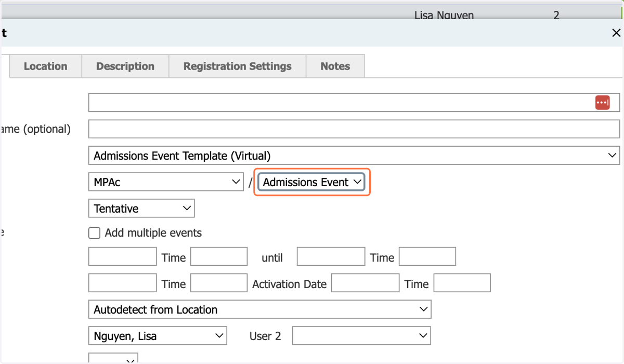Open the Autodetect from Location timezone dropdown
Viewport: 624px width, 364px height.
259,309
